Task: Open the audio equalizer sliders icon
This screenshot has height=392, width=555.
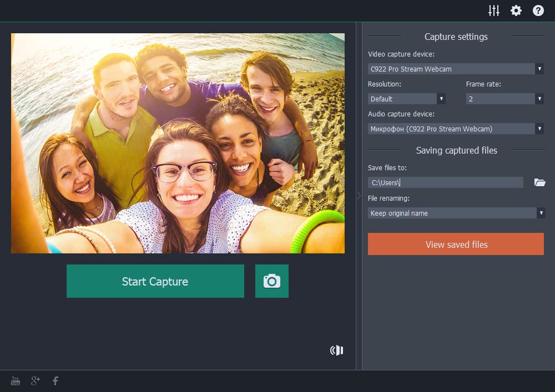Action: point(494,11)
